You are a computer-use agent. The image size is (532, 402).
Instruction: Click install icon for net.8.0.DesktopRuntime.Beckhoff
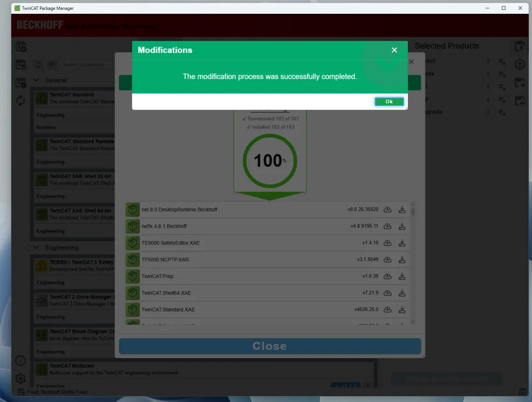click(402, 210)
